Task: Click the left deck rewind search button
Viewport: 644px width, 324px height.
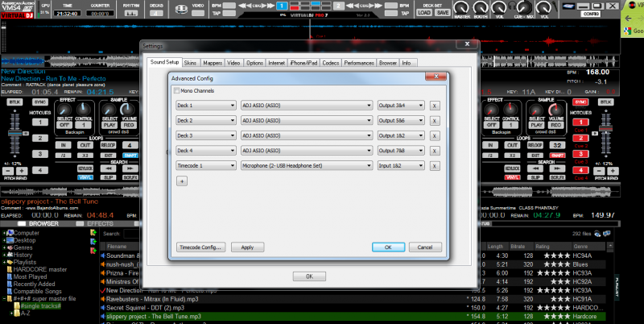Action: (109, 168)
